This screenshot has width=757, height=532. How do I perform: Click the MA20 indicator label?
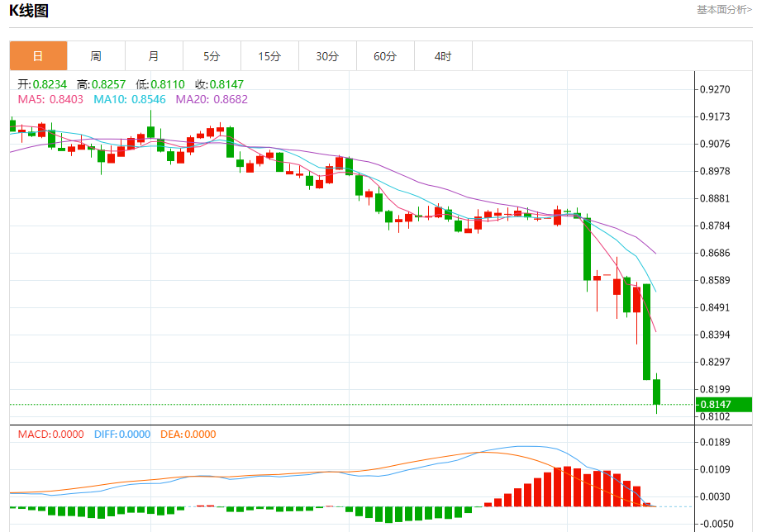point(212,99)
